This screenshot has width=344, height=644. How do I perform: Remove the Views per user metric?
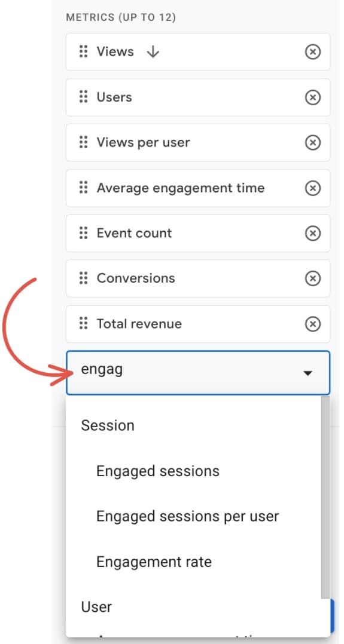(x=313, y=143)
